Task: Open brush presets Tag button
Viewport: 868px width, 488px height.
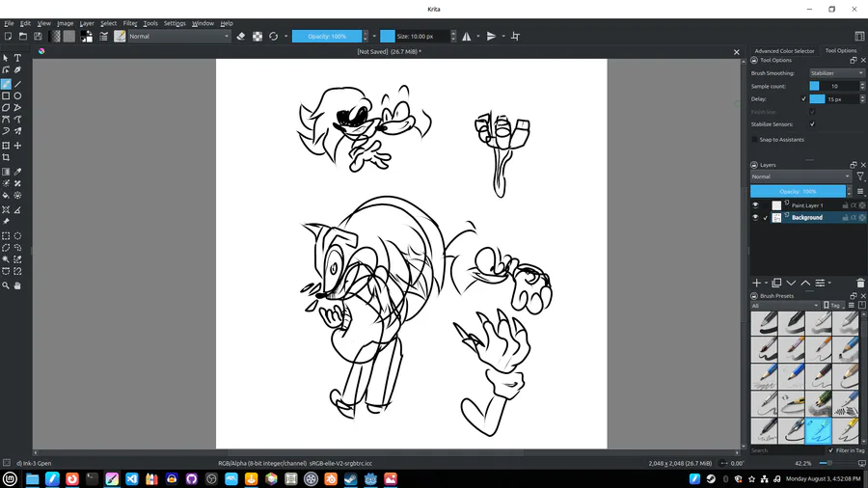Action: point(832,306)
